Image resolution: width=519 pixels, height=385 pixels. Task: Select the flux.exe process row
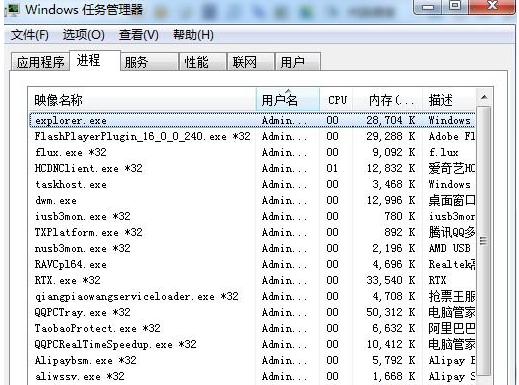[x=252, y=152]
